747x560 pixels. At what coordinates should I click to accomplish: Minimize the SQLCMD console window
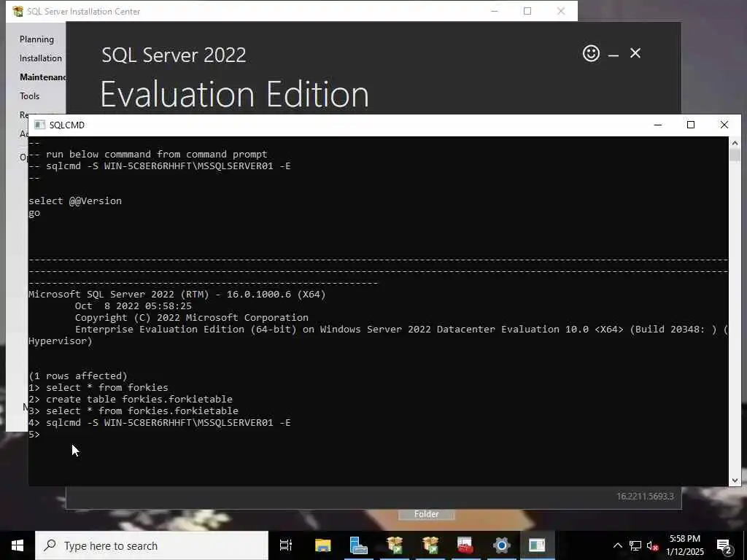coord(658,125)
